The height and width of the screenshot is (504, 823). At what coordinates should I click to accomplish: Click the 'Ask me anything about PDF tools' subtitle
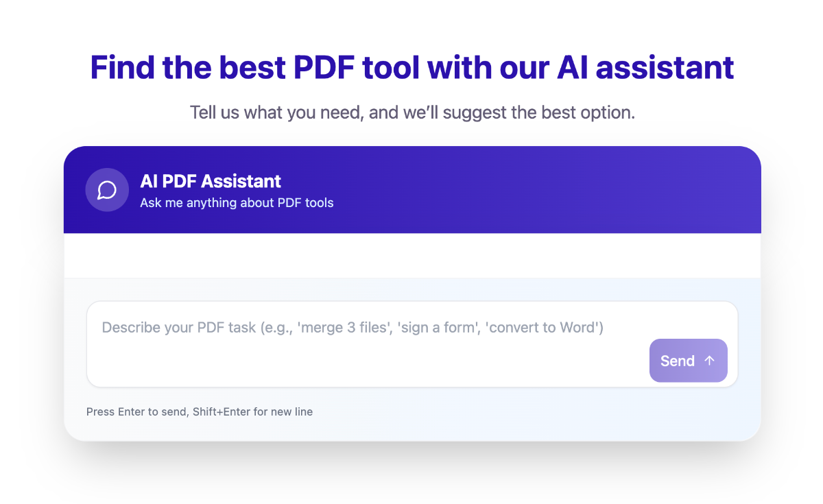(x=236, y=202)
